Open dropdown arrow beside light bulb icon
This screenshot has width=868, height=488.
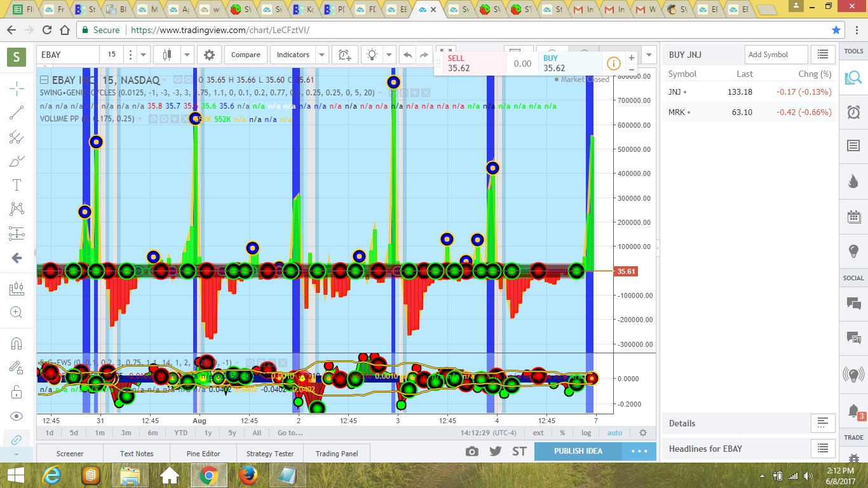coord(389,55)
